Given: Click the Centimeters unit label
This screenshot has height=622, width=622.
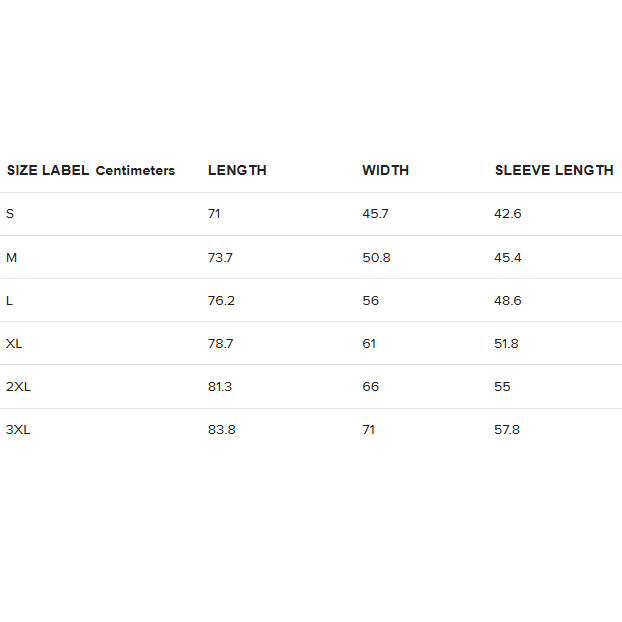Looking at the screenshot, I should click(x=135, y=171).
